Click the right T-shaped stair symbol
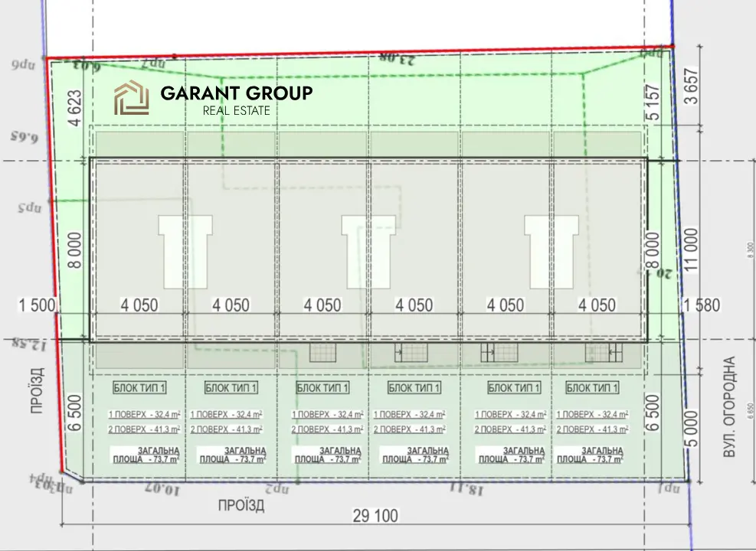 click(x=551, y=238)
